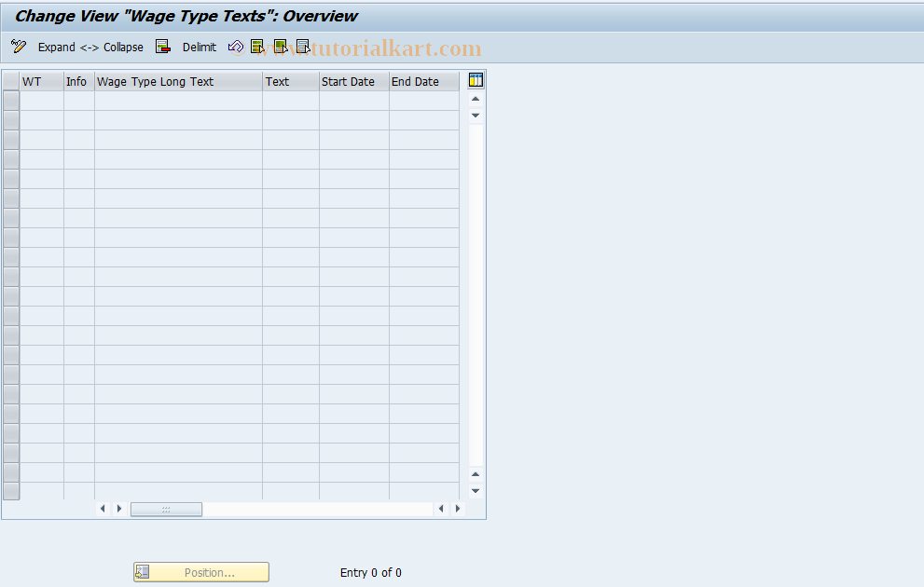Click the End Date column header
The image size is (924, 587).
(x=424, y=81)
